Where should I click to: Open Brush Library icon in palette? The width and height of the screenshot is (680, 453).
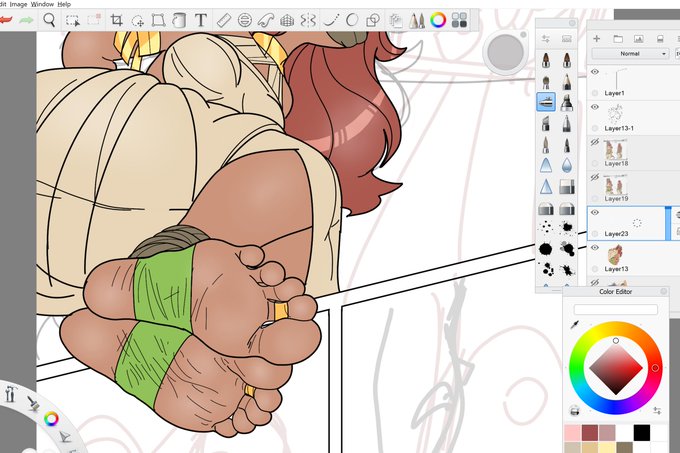[x=566, y=39]
